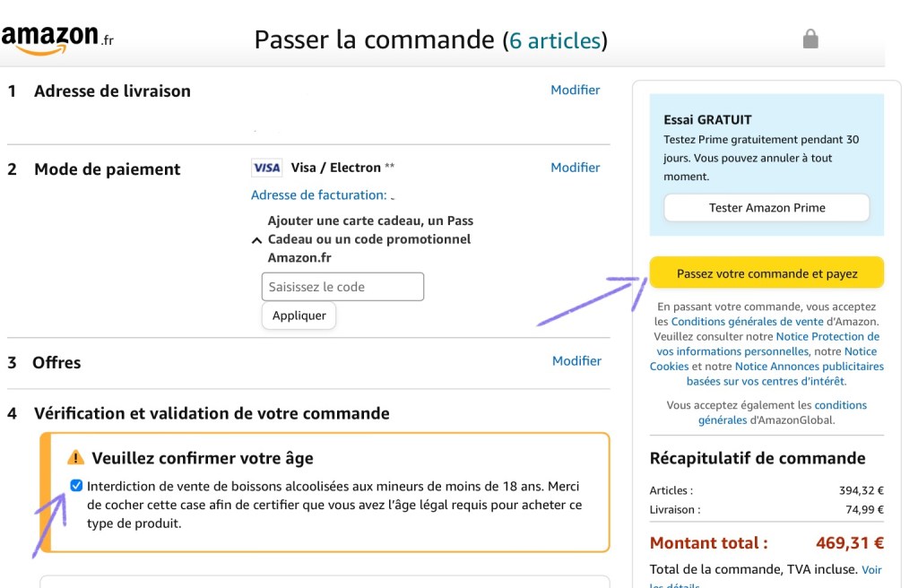This screenshot has width=918, height=588.
Task: Click 'Passez votre commande et payez' button
Action: point(766,273)
